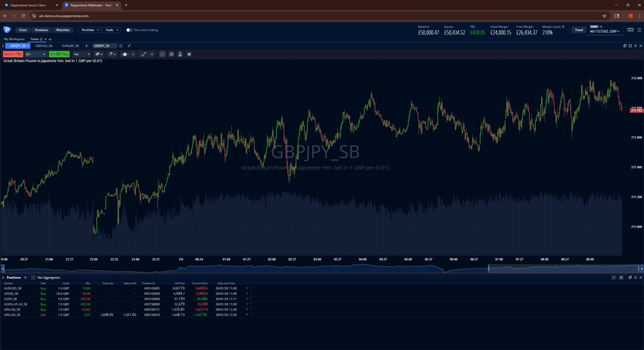Open the workspace layout icon top right
Image resolution: width=644 pixels, height=350 pixels.
click(630, 30)
